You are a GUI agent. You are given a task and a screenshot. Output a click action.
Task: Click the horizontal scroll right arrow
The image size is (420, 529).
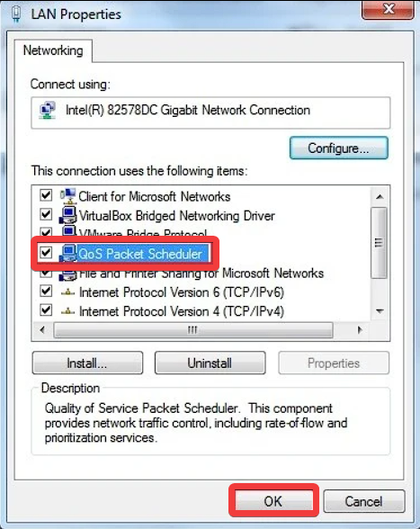[360, 330]
